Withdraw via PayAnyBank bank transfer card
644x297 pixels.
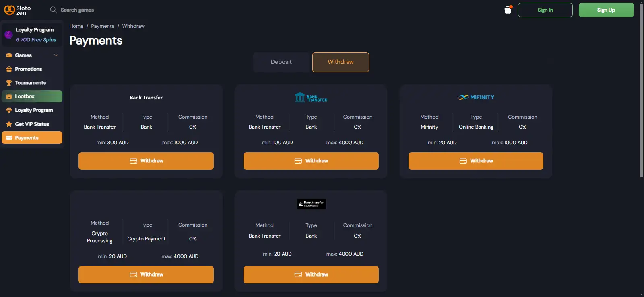click(x=311, y=274)
